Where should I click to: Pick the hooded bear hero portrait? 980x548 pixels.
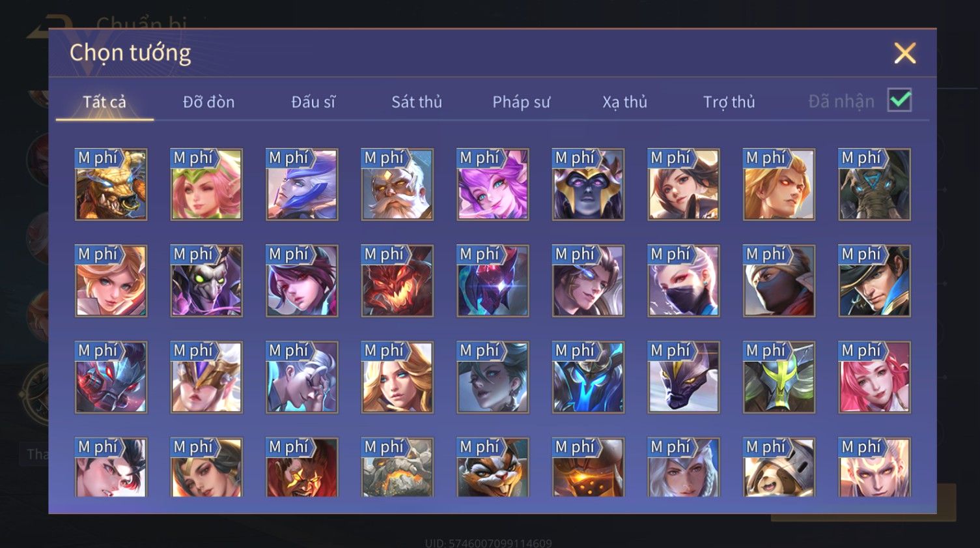pyautogui.click(x=779, y=467)
